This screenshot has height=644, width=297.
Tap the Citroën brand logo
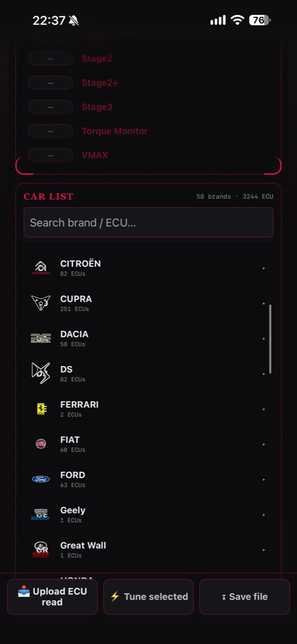tap(40, 268)
